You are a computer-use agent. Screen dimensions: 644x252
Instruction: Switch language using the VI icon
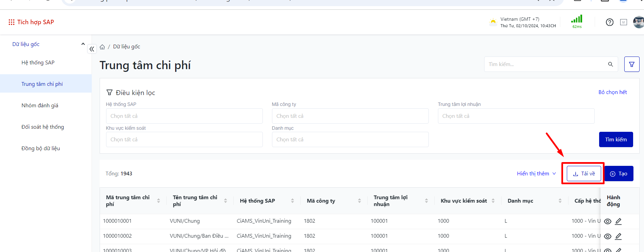[623, 22]
